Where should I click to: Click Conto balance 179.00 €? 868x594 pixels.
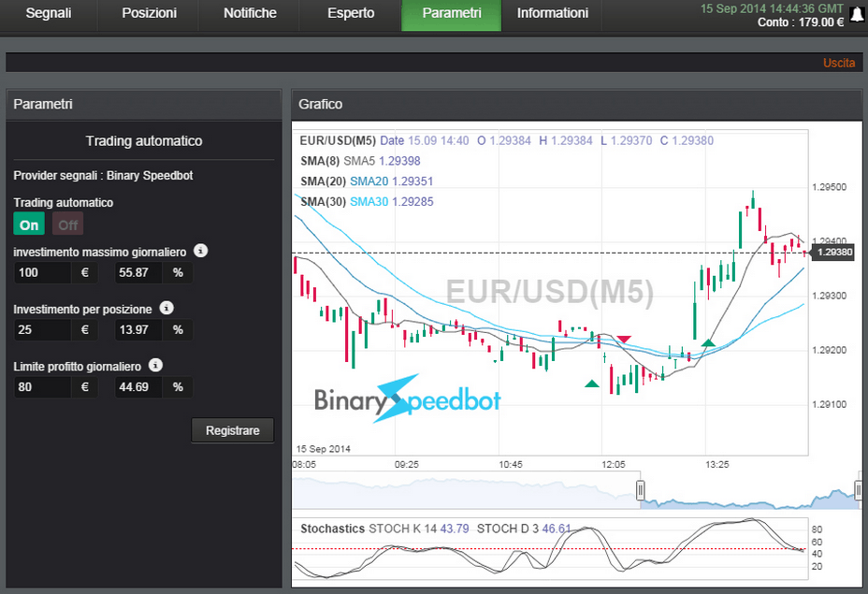click(801, 22)
